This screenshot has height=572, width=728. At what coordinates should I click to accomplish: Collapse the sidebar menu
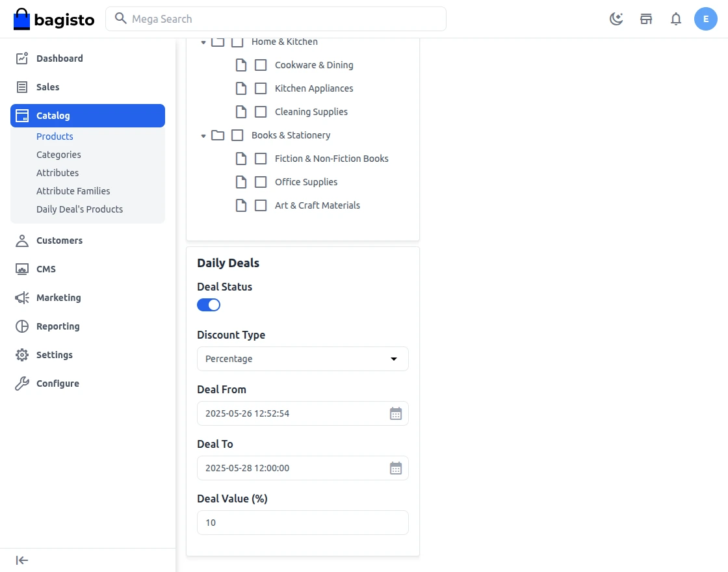click(x=22, y=560)
